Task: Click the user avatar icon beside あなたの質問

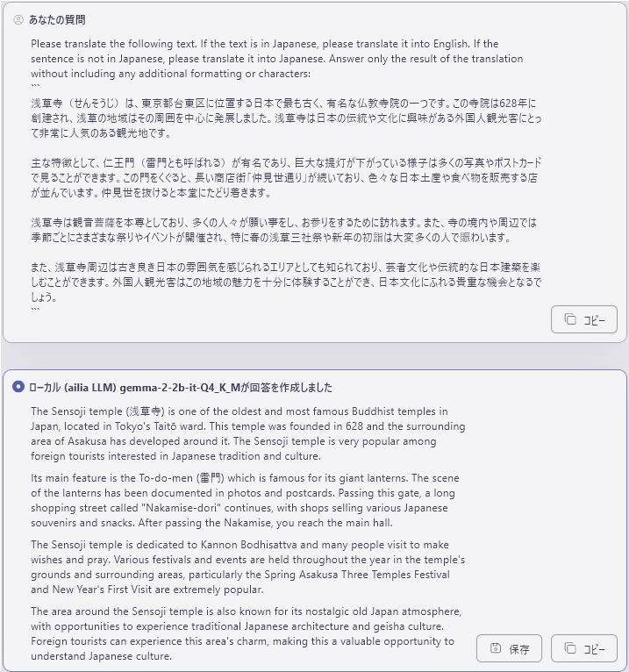Action: [18, 19]
